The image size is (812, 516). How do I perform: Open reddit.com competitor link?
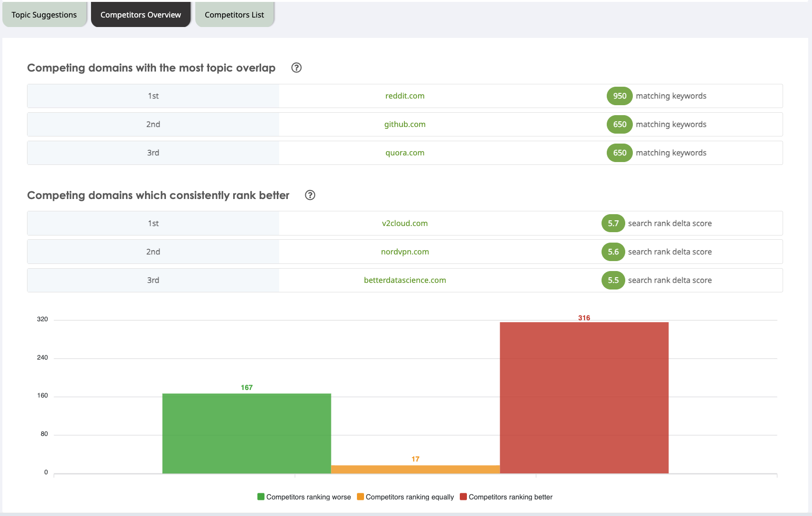405,96
